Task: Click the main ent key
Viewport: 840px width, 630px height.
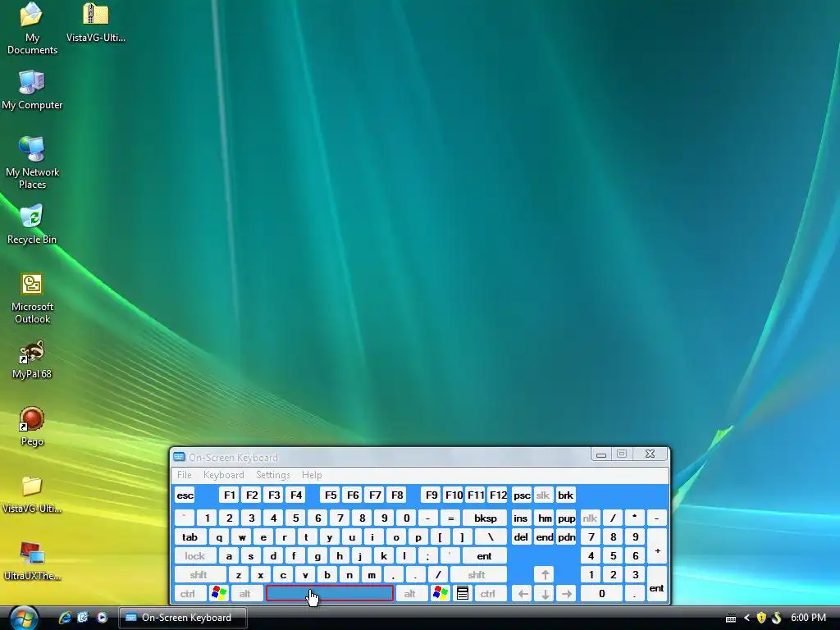Action: pos(484,555)
